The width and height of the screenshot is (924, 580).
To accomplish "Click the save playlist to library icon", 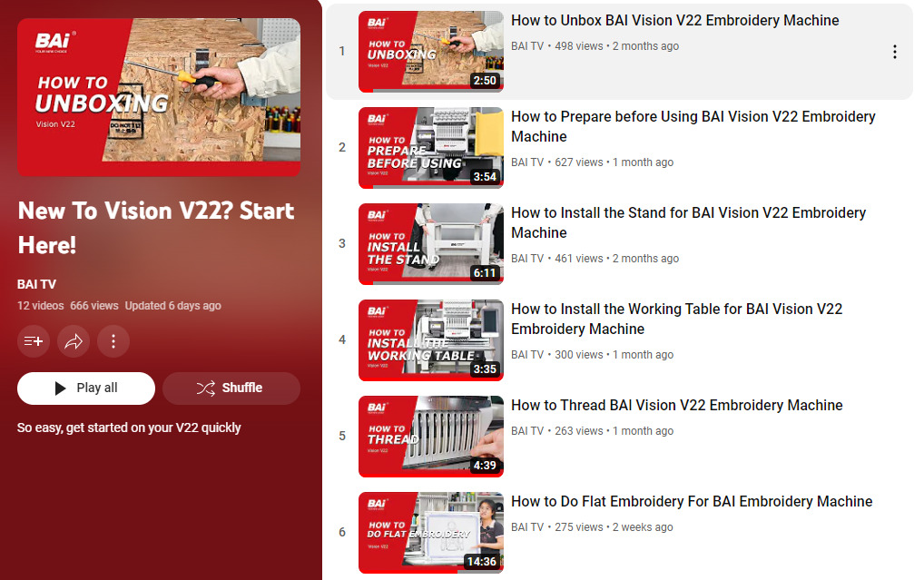I will click(x=34, y=340).
